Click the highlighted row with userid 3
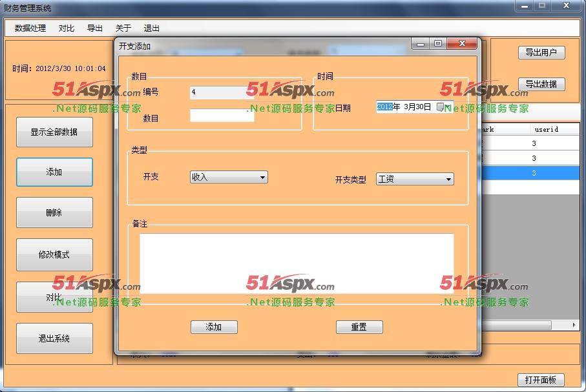This screenshot has width=586, height=392. click(530, 173)
